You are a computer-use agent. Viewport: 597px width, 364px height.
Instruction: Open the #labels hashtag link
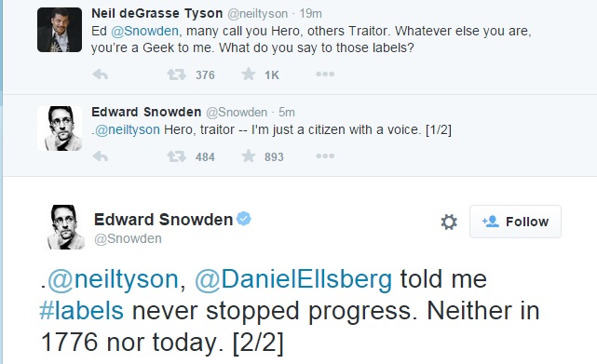(x=81, y=311)
